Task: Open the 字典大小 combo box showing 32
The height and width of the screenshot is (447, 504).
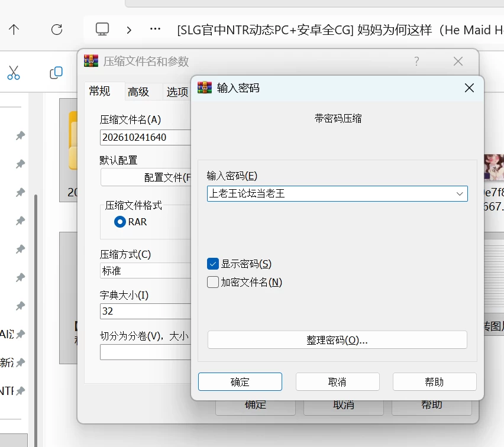Action: pos(146,311)
